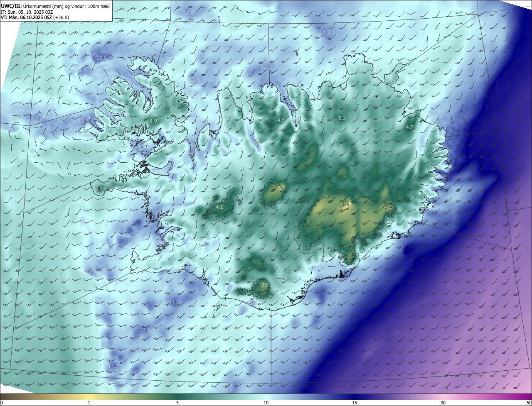The width and height of the screenshot is (532, 406).
Task: Click the 2.7 value label on the map
Action: coord(281,188)
